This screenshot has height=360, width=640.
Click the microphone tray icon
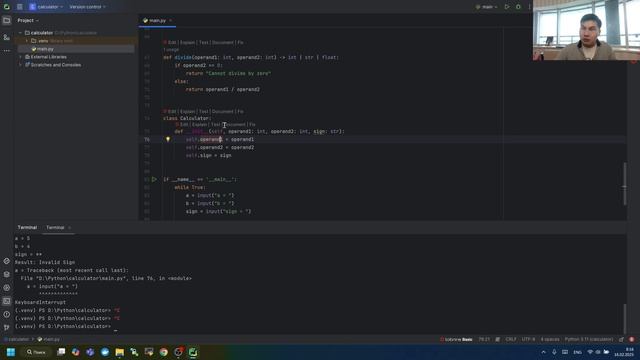point(554,352)
